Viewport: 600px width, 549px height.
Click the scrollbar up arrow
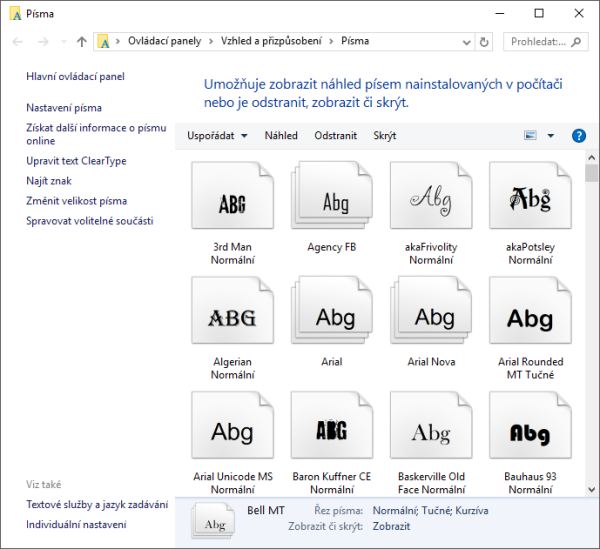click(x=592, y=158)
